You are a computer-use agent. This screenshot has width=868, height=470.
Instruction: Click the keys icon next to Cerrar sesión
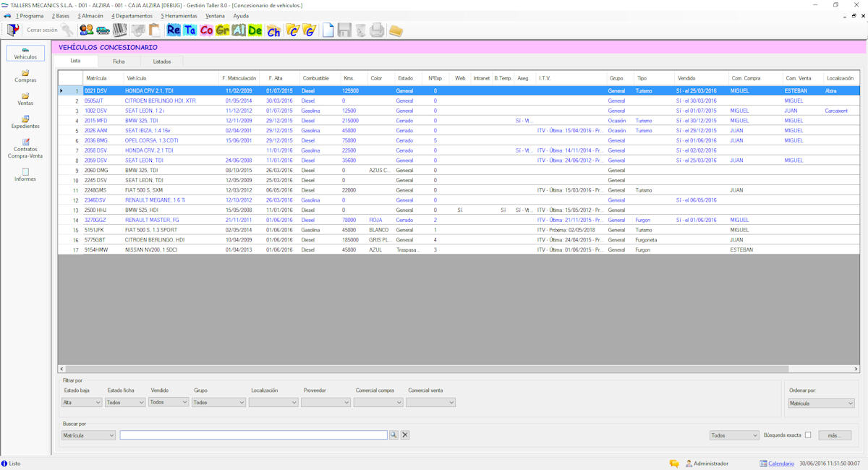pyautogui.click(x=67, y=30)
